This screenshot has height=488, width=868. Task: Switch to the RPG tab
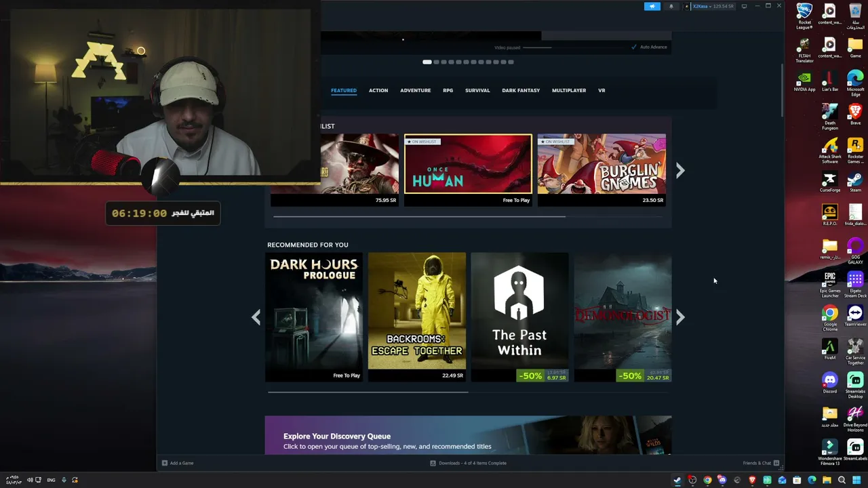click(448, 90)
